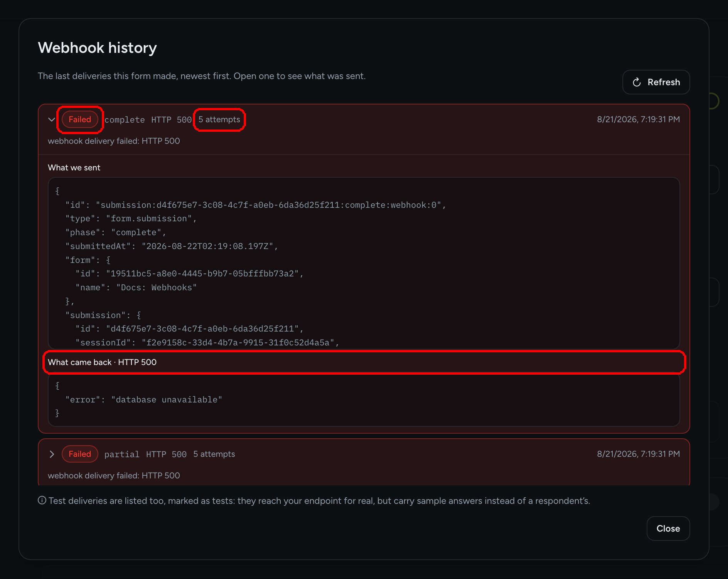728x579 pixels.
Task: Click the submission:d4f675e7 webhook id line
Action: pos(255,205)
